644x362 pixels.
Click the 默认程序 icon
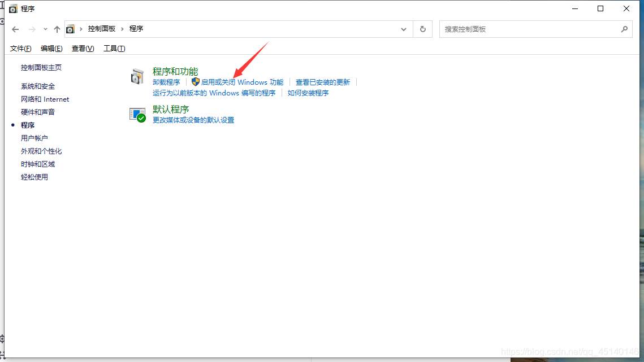pos(137,115)
